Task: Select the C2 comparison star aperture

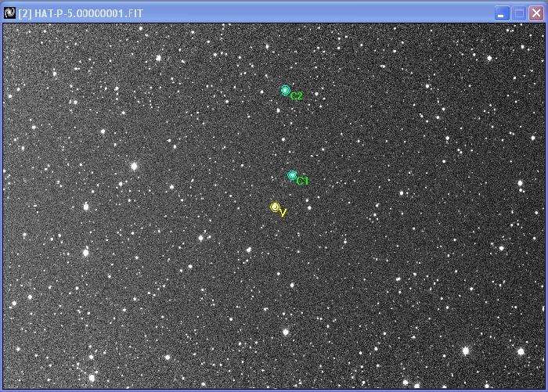Action: point(286,91)
